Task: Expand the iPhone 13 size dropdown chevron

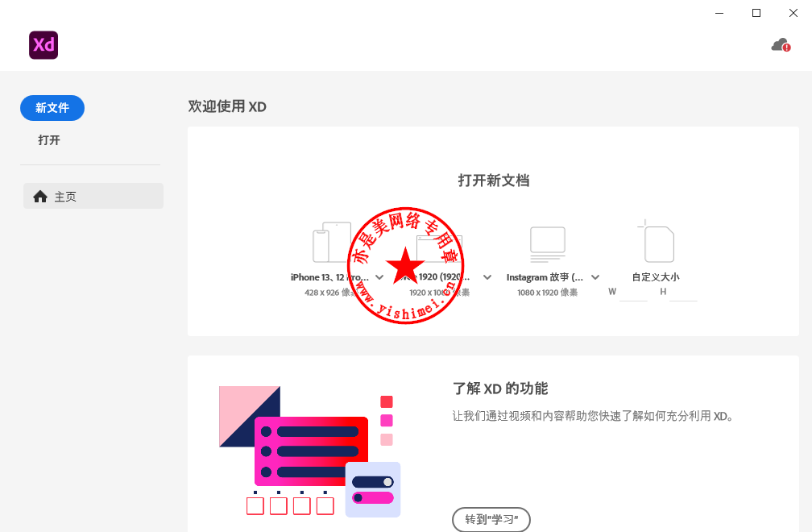Action: 379,277
